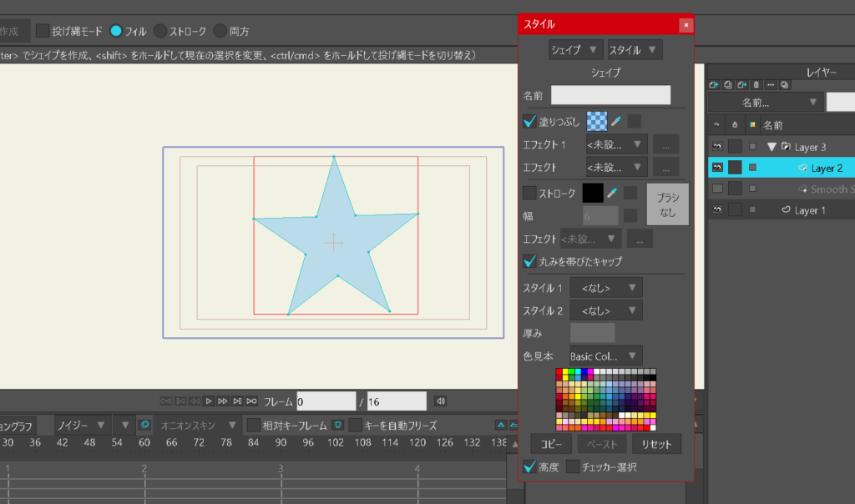This screenshot has width=855, height=504.
Task: Select the ストローク radio button
Action: [160, 31]
